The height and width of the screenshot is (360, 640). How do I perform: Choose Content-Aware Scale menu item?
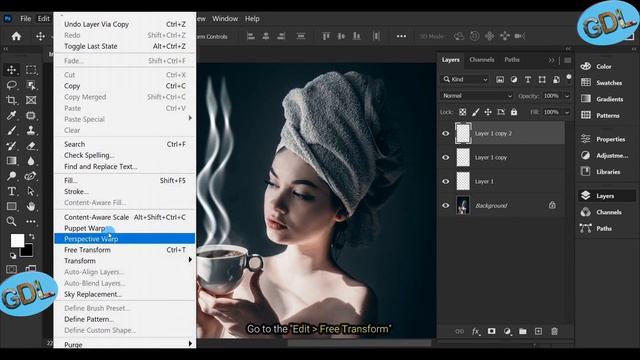point(125,217)
